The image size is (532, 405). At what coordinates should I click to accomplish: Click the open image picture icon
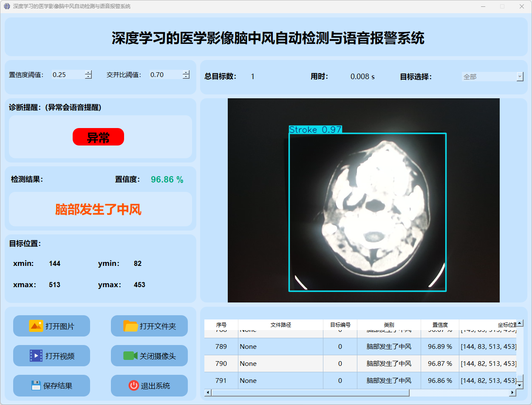point(36,326)
